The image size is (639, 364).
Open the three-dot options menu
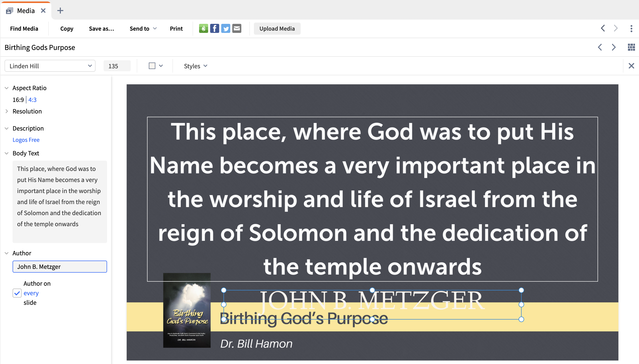point(631,28)
